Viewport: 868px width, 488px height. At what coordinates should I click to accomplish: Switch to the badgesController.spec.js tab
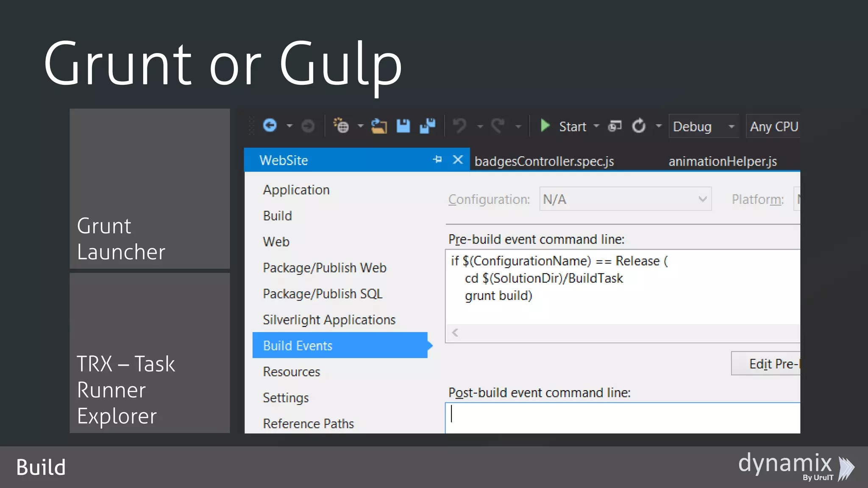click(x=544, y=161)
